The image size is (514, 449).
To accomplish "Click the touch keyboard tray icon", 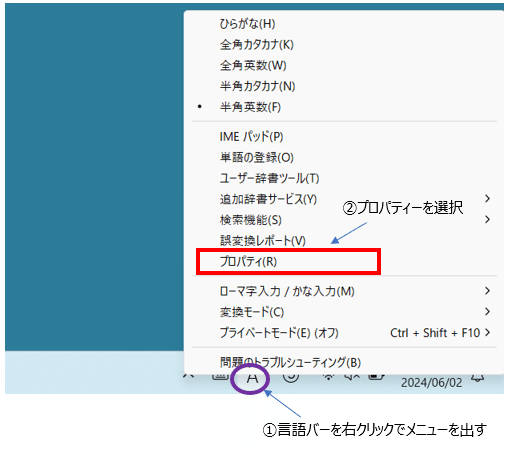I will pos(220,377).
